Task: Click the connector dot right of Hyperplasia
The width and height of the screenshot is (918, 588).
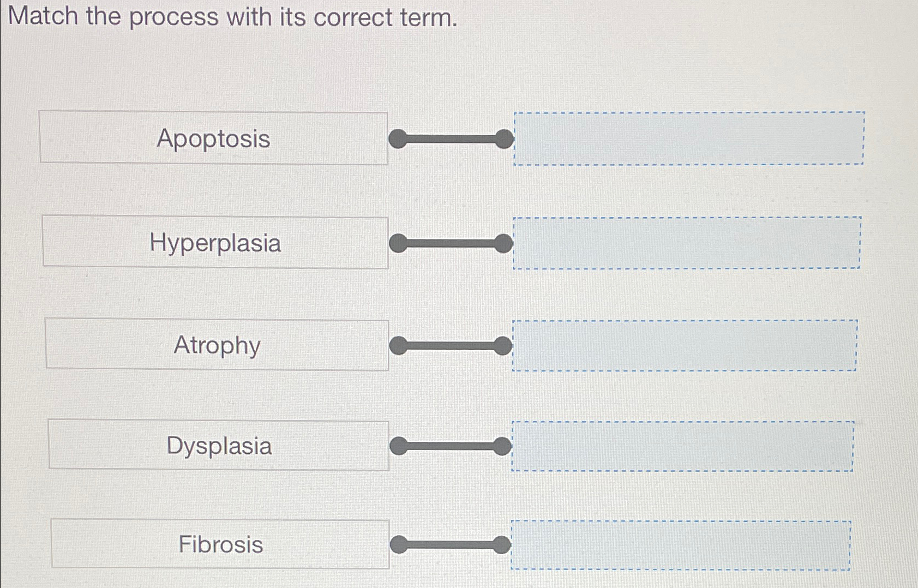Action: pyautogui.click(x=398, y=243)
